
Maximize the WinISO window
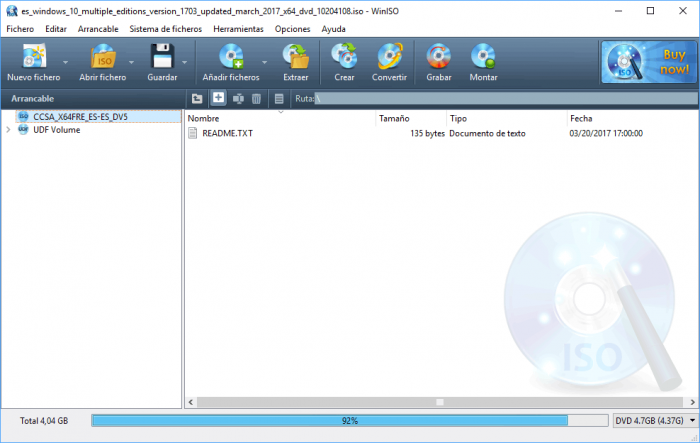click(650, 11)
